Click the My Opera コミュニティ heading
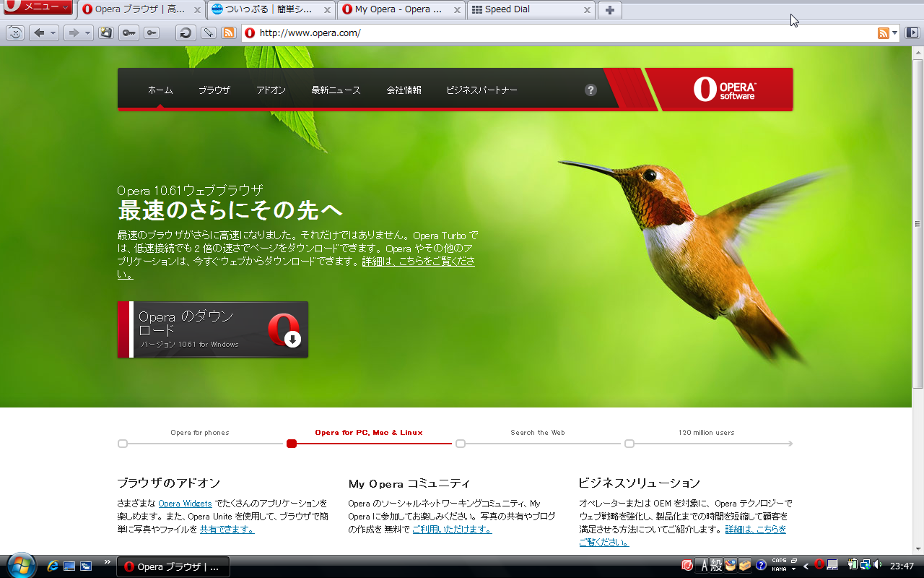924x578 pixels. (x=409, y=483)
